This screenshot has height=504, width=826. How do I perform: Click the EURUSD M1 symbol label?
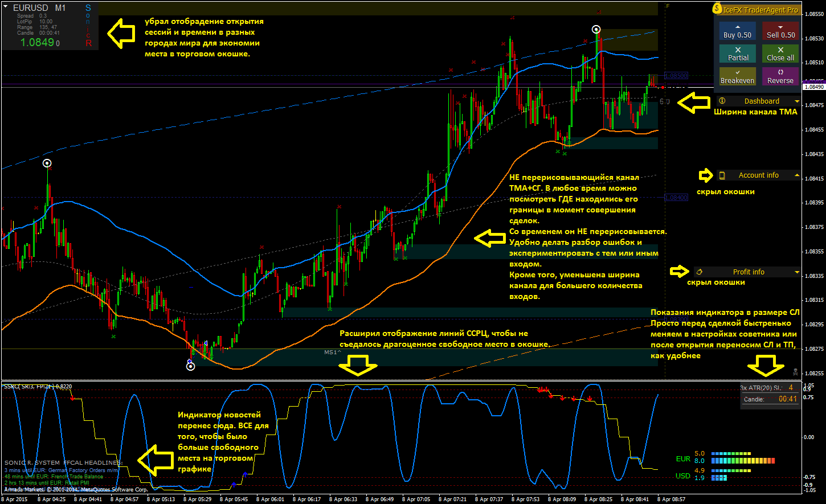tap(39, 8)
